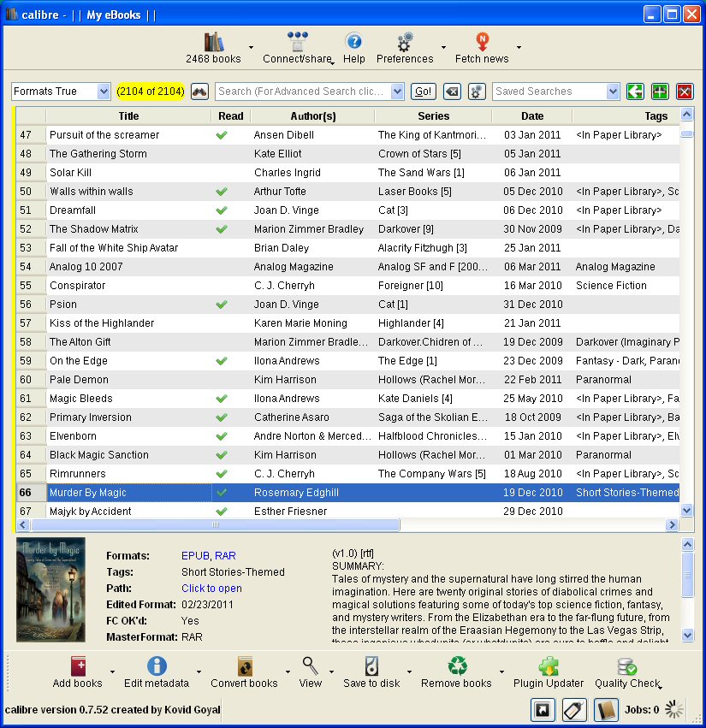Click author 'Catherine Asaro'
706x728 pixels.
(x=291, y=417)
